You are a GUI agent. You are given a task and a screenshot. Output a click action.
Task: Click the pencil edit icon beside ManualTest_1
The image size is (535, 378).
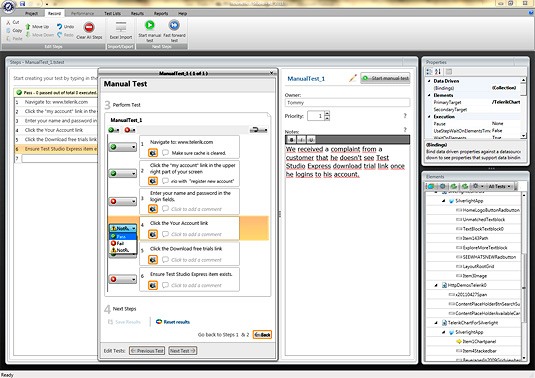click(x=353, y=78)
